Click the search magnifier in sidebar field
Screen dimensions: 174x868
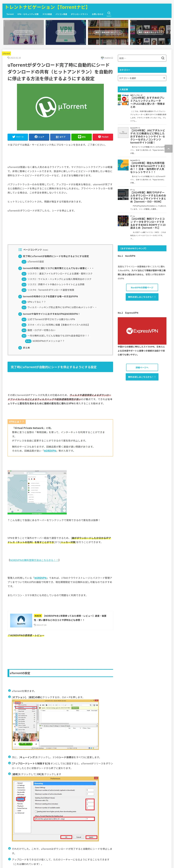(163, 58)
